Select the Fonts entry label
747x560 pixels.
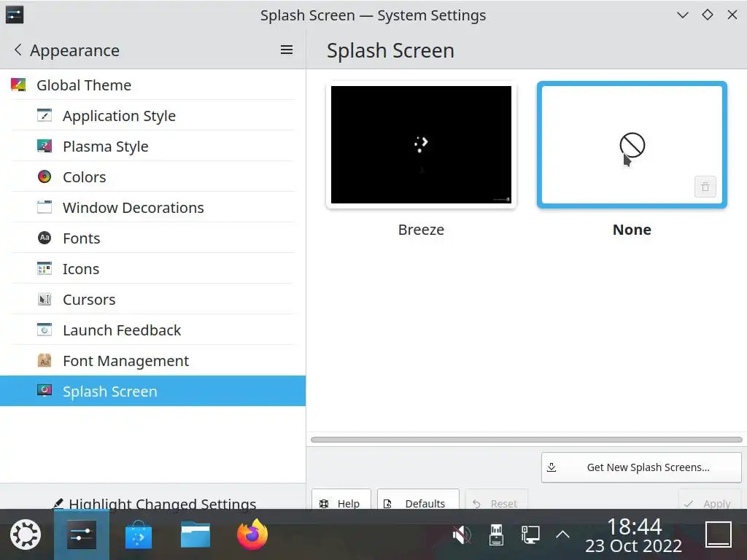(82, 238)
